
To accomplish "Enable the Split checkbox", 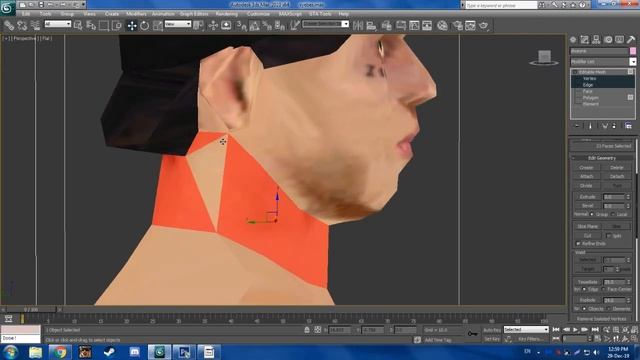I will pyautogui.click(x=608, y=236).
